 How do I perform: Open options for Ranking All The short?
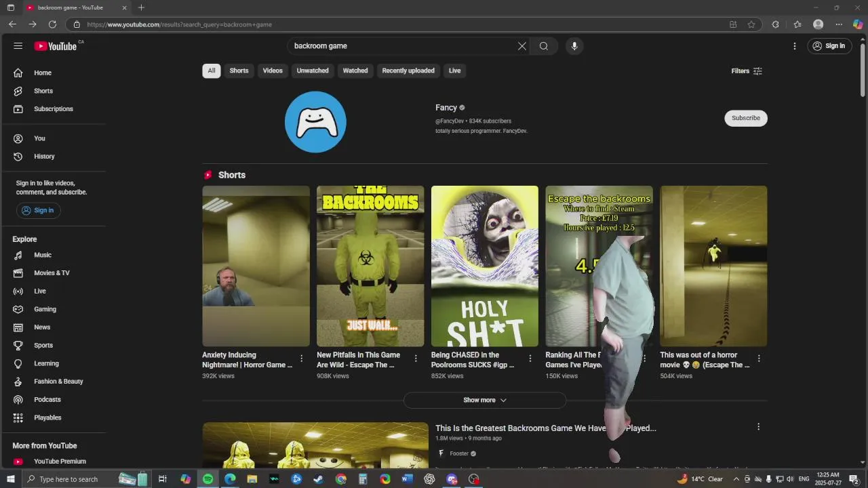click(x=645, y=359)
